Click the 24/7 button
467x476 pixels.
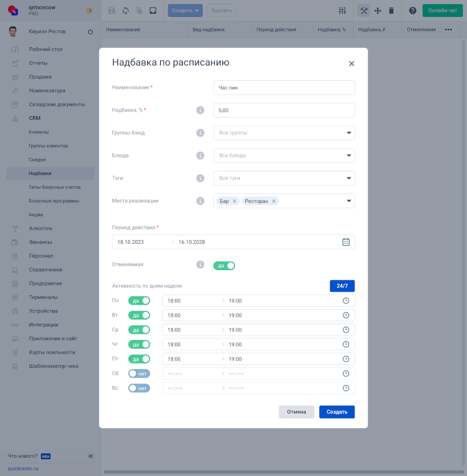pos(342,286)
